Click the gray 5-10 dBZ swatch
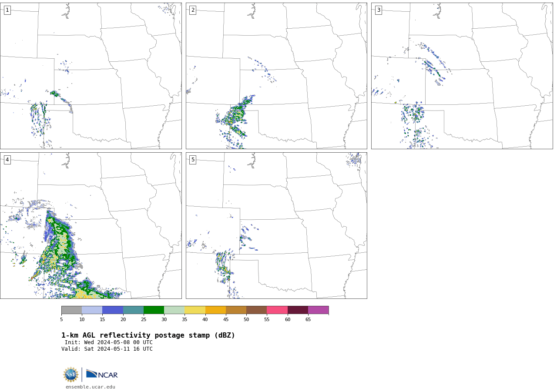The image size is (557, 392). pos(71,310)
